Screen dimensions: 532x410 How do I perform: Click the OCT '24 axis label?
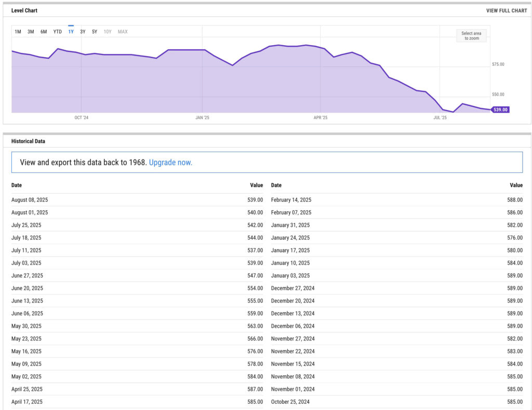(x=82, y=118)
